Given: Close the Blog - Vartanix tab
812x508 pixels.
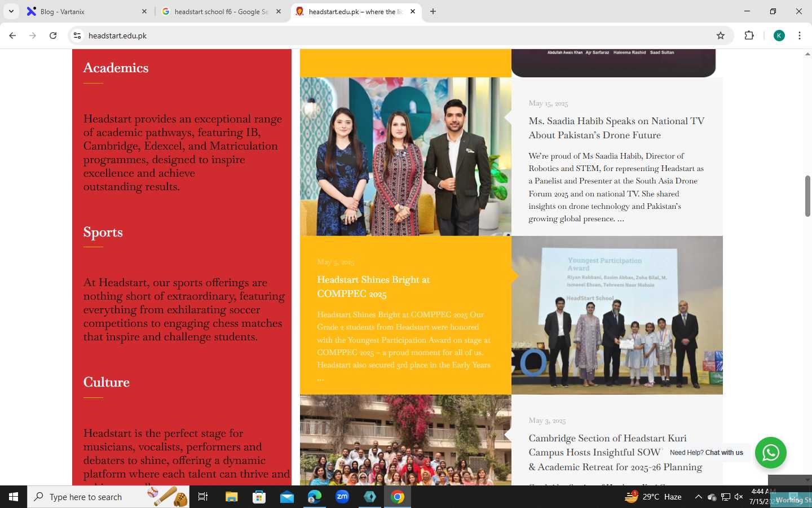Looking at the screenshot, I should pos(144,11).
